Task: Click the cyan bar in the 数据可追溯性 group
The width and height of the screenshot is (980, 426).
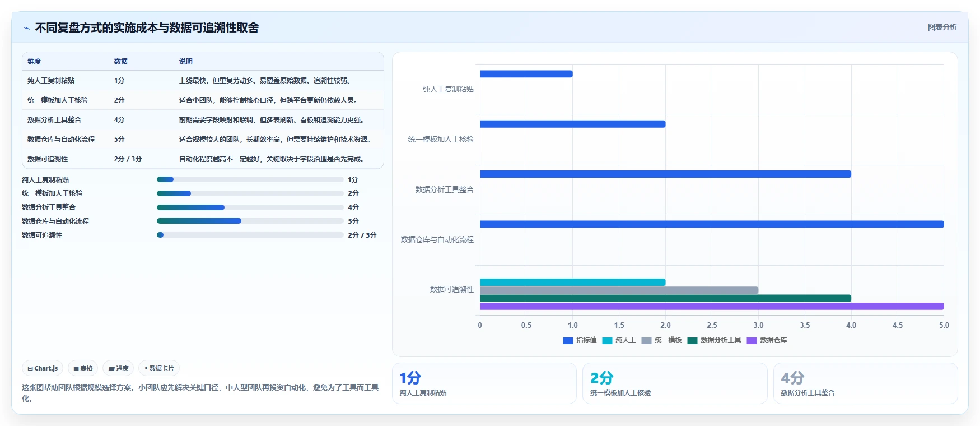Action: (572, 282)
